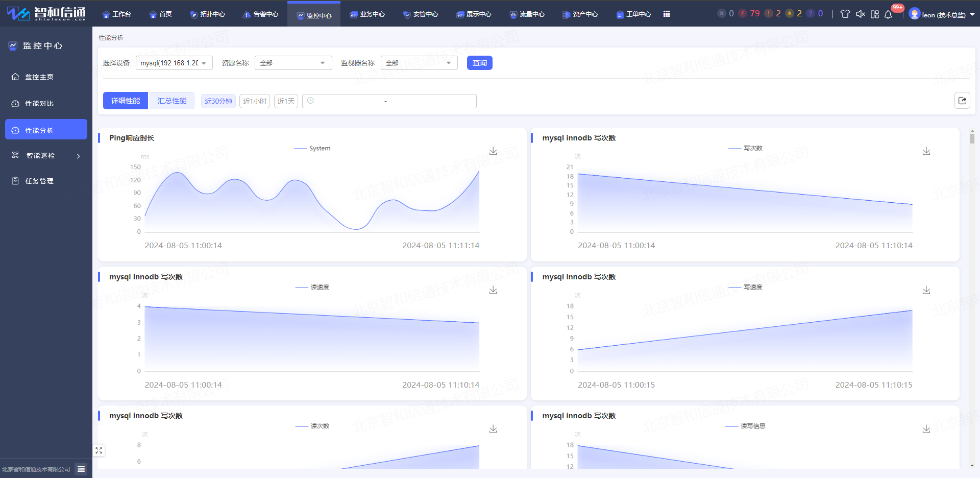Screen dimensions: 980x478
Task: Click the 监控中心 tab in top navigation
Action: coord(314,15)
